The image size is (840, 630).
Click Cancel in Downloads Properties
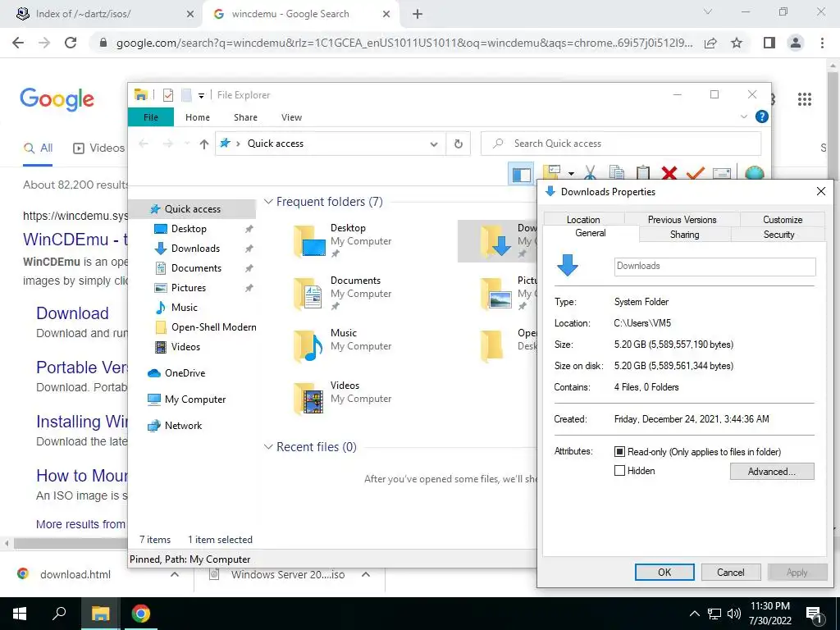731,572
